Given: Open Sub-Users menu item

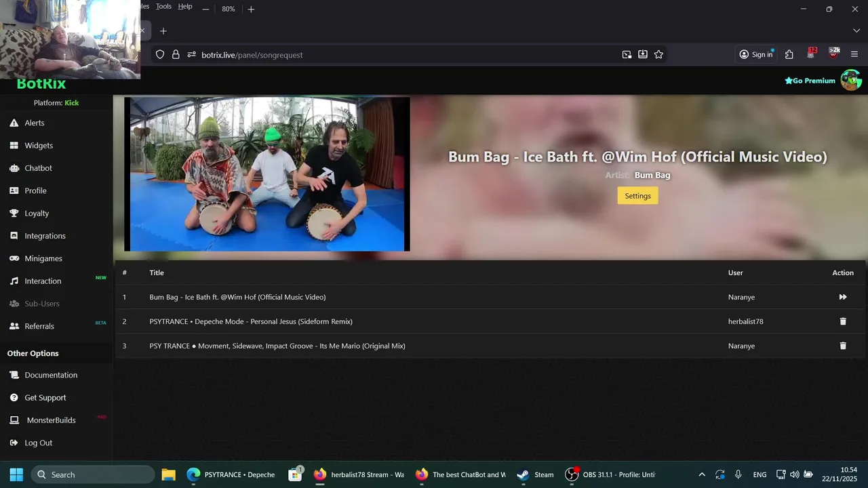Looking at the screenshot, I should click(42, 304).
